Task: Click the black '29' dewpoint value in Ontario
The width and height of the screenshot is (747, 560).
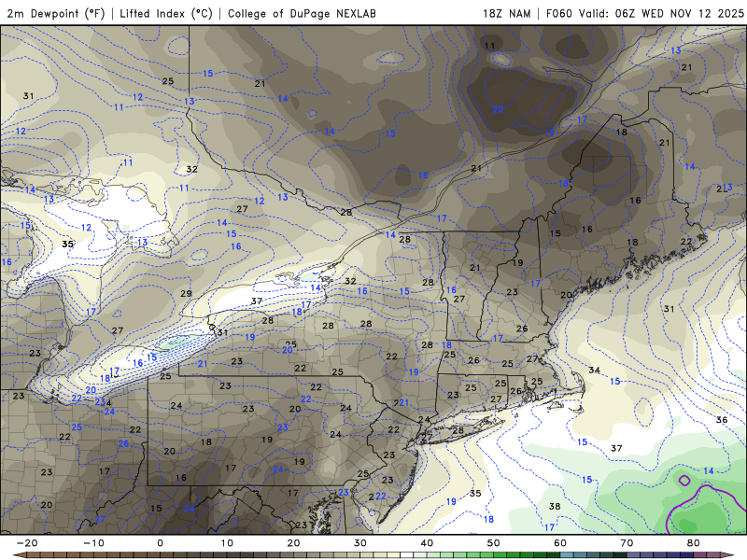Action: [186, 294]
